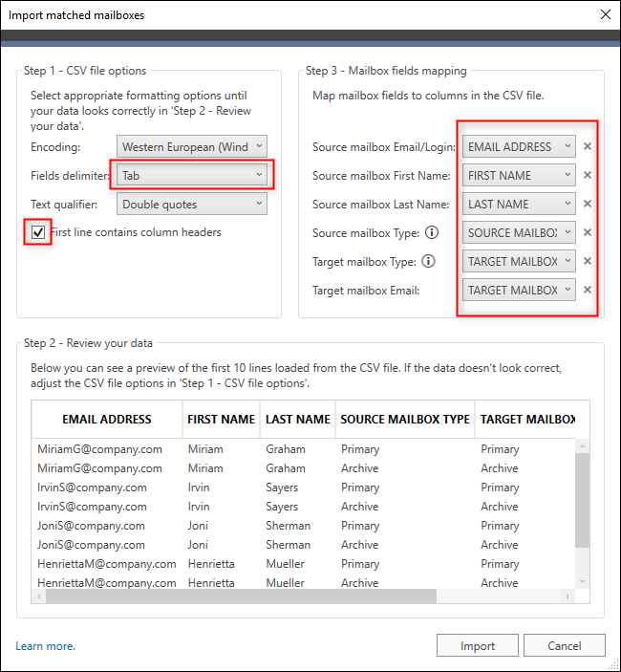Image resolution: width=621 pixels, height=672 pixels.
Task: Click the first 'Mueller' last name cell
Action: (286, 564)
